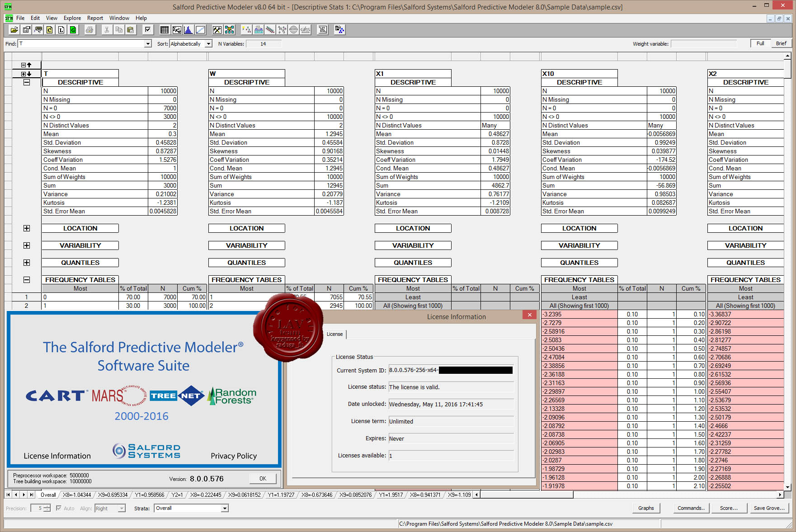The width and height of the screenshot is (796, 532).
Task: Click the network diagram toolbar icon
Action: tap(229, 30)
